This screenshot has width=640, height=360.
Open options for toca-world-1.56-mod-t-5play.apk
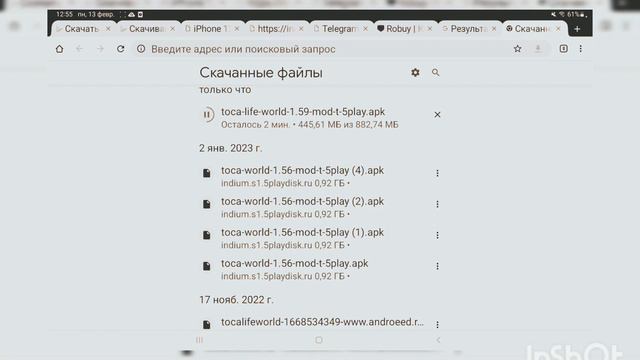click(437, 266)
